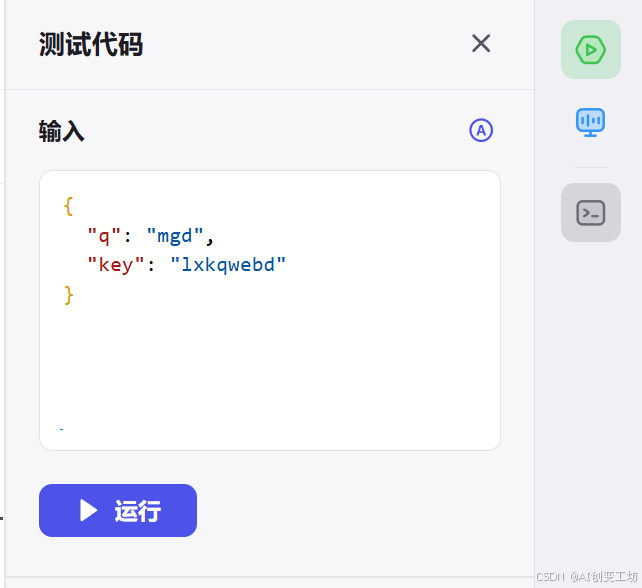This screenshot has height=588, width=642.
Task: Click the "key" property name in JSON
Action: [x=116, y=265]
